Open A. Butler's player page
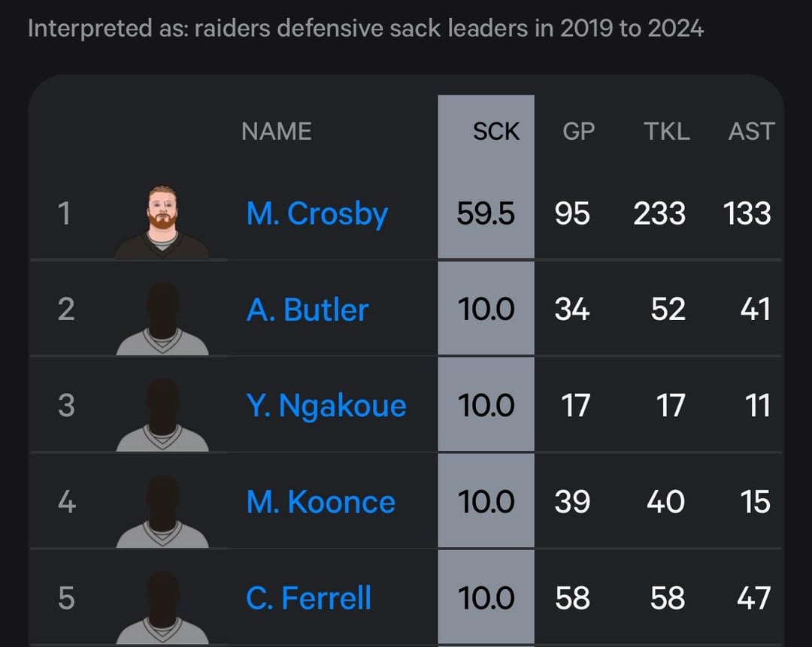Viewport: 812px width, 647px height. (307, 309)
